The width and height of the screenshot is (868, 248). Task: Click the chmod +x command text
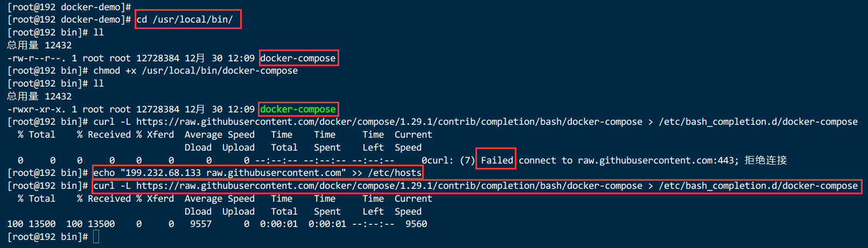point(195,70)
